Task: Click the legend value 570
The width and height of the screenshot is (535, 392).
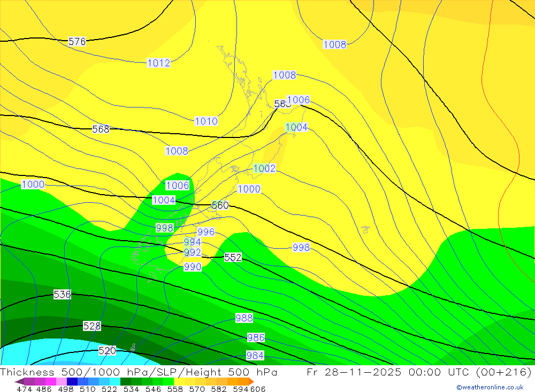Action: [x=196, y=389]
